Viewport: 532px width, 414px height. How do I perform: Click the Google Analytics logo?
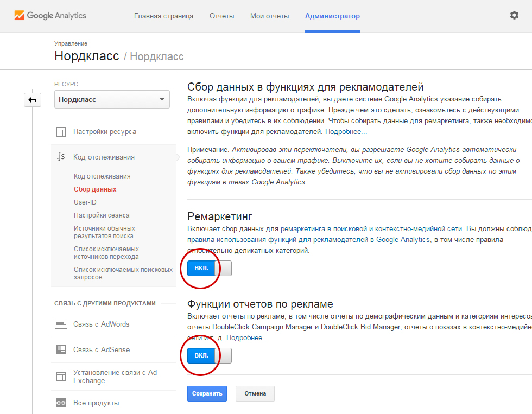[x=50, y=16]
